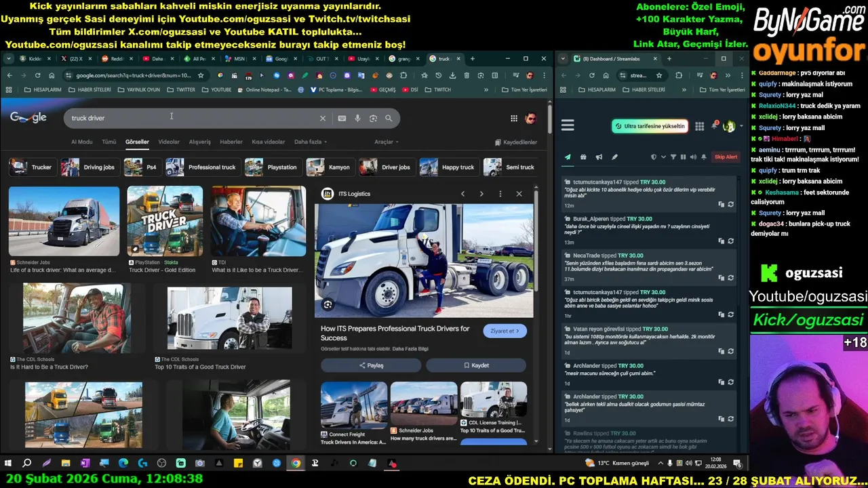Image resolution: width=868 pixels, height=488 pixels.
Task: Click Paylaş share button
Action: [x=371, y=365]
